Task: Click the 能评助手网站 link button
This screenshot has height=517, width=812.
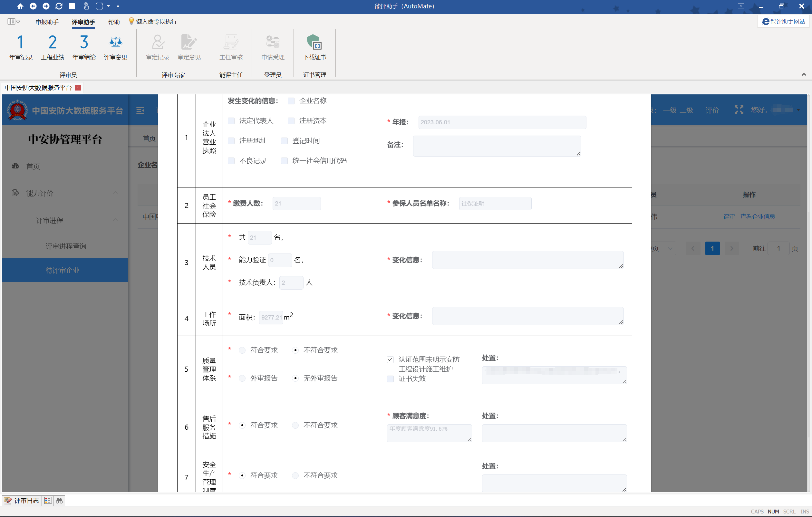Action: point(783,22)
